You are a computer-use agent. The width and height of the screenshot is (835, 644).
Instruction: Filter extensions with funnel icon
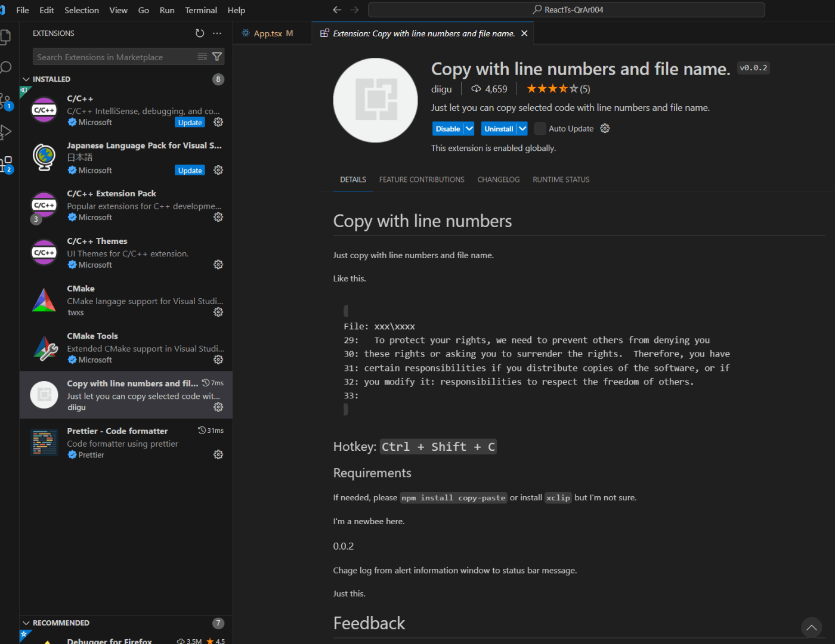(217, 57)
